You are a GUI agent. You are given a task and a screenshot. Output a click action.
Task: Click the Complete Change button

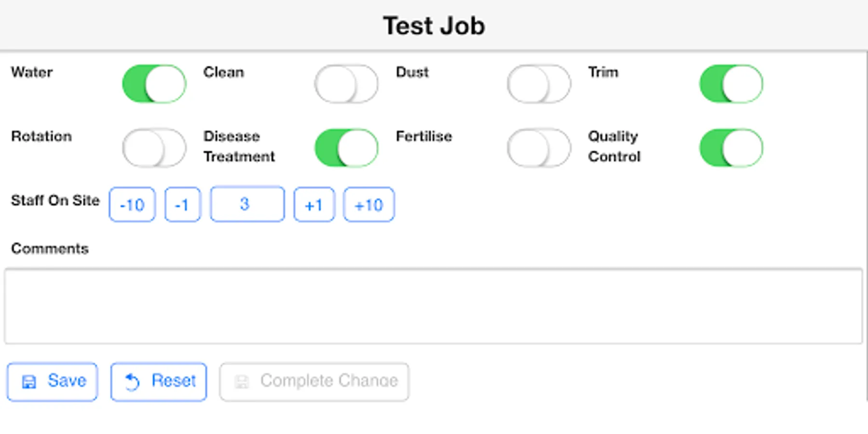click(x=314, y=382)
